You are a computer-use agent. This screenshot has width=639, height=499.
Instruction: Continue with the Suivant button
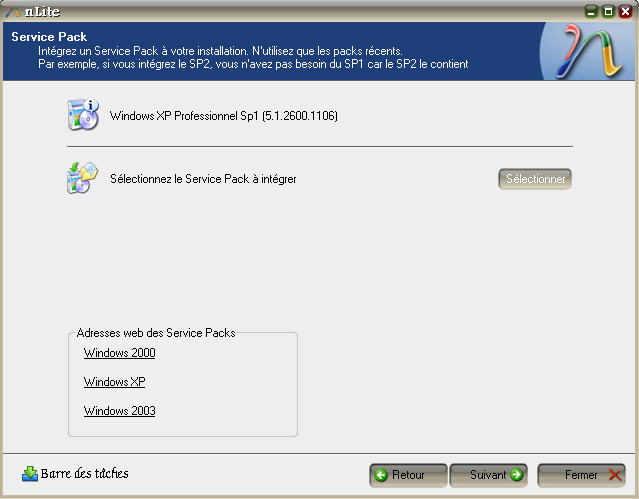click(x=489, y=475)
